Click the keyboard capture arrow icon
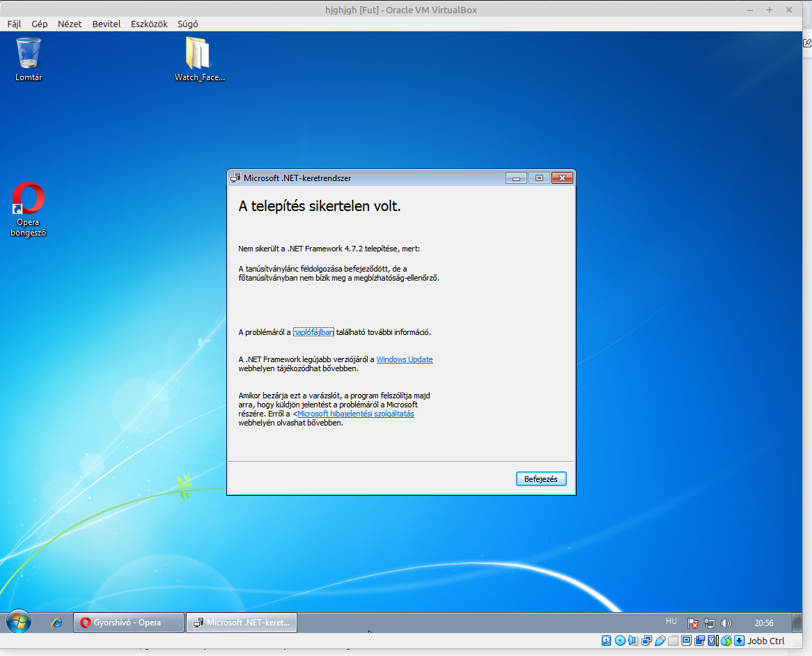The width and height of the screenshot is (812, 656). 740,641
